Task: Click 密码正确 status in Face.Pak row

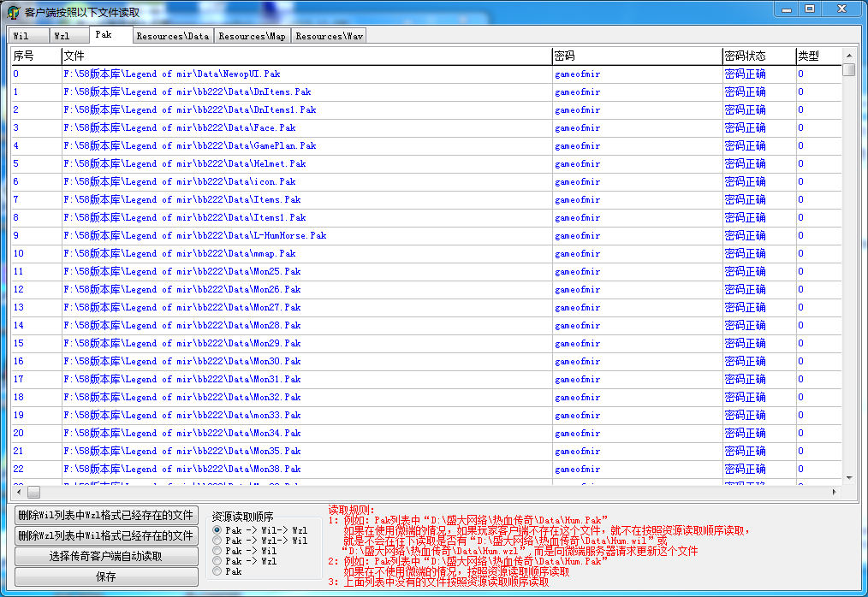Action: (x=745, y=127)
